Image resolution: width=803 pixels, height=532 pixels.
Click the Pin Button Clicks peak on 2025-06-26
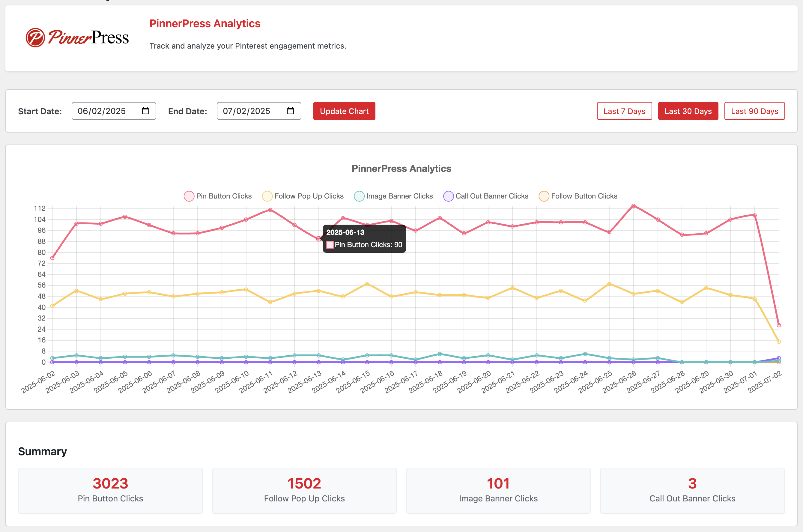click(x=633, y=206)
